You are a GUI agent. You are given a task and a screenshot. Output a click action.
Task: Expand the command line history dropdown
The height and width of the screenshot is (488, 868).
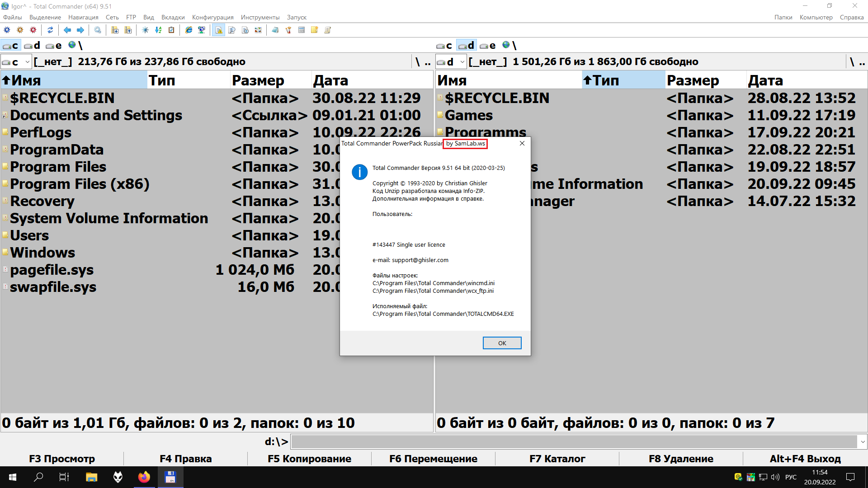[x=863, y=442]
